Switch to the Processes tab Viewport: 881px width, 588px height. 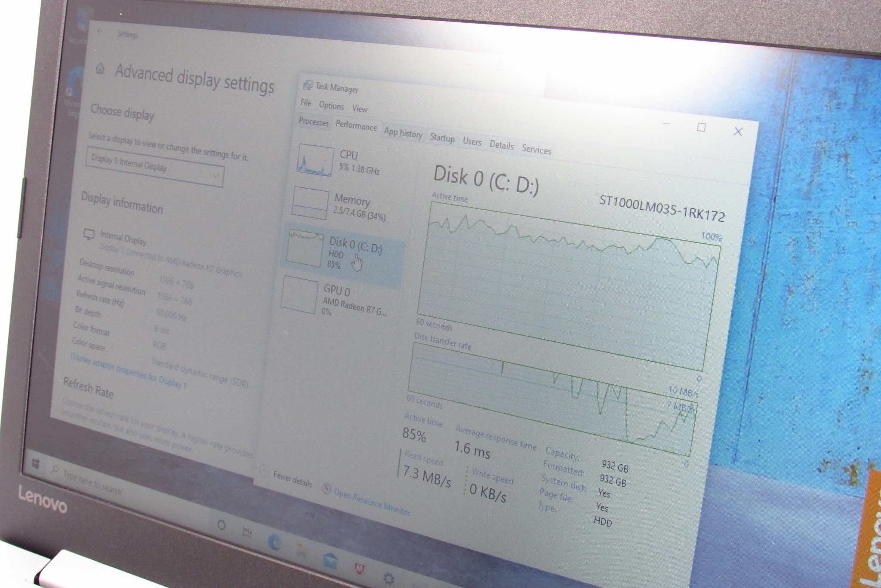pos(313,122)
